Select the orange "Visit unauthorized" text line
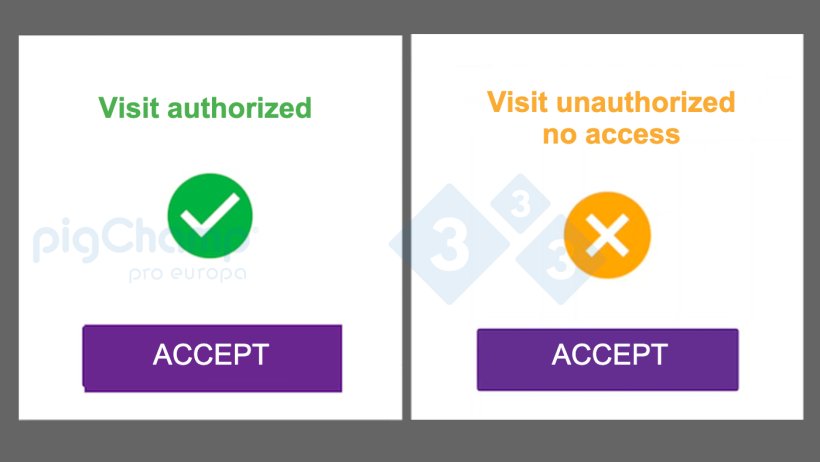 click(611, 102)
